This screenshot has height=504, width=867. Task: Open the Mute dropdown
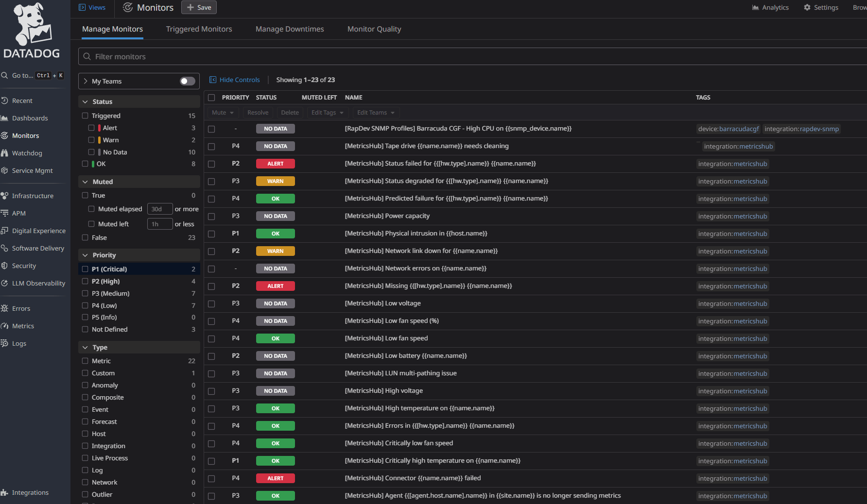223,113
